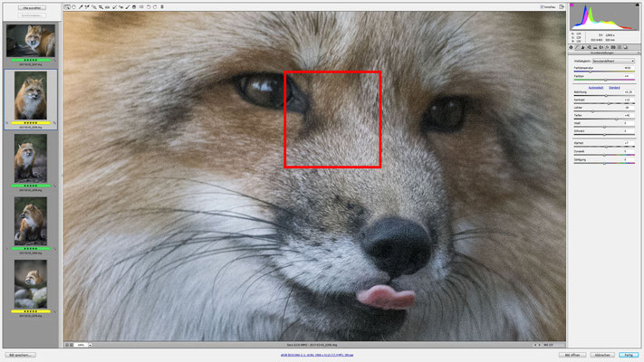Open the Weißabgleich white balance dropdown
644x362 pixels.
(613, 61)
